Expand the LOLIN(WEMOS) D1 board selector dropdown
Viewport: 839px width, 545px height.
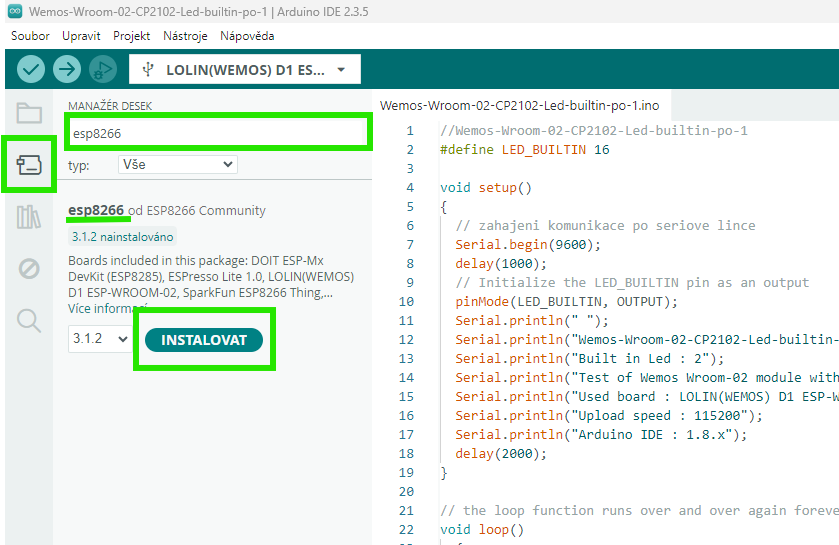point(245,70)
